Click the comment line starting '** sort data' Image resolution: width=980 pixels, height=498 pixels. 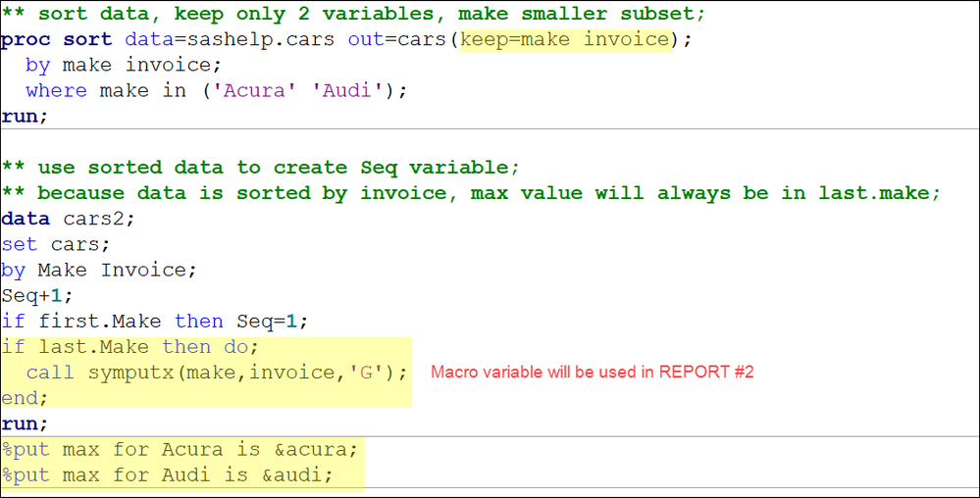[352, 14]
